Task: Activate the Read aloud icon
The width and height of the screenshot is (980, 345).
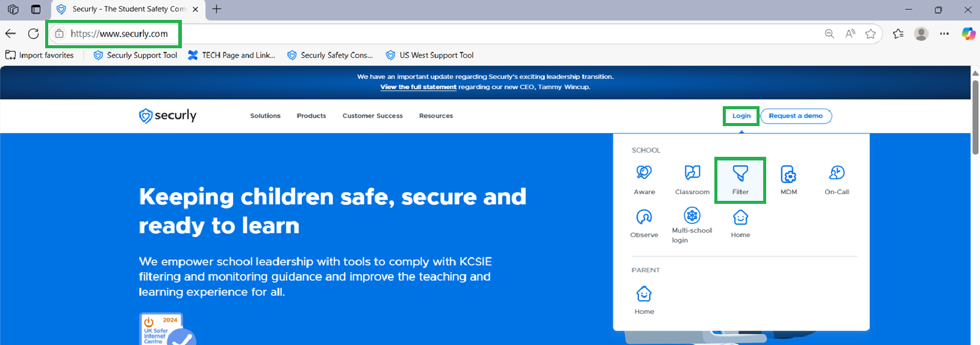Action: pyautogui.click(x=850, y=34)
